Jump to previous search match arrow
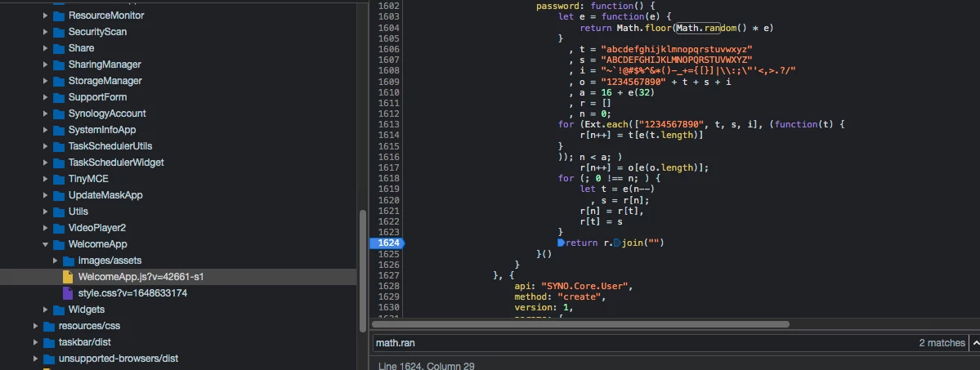Screen dimensions: 980x370 (974, 343)
